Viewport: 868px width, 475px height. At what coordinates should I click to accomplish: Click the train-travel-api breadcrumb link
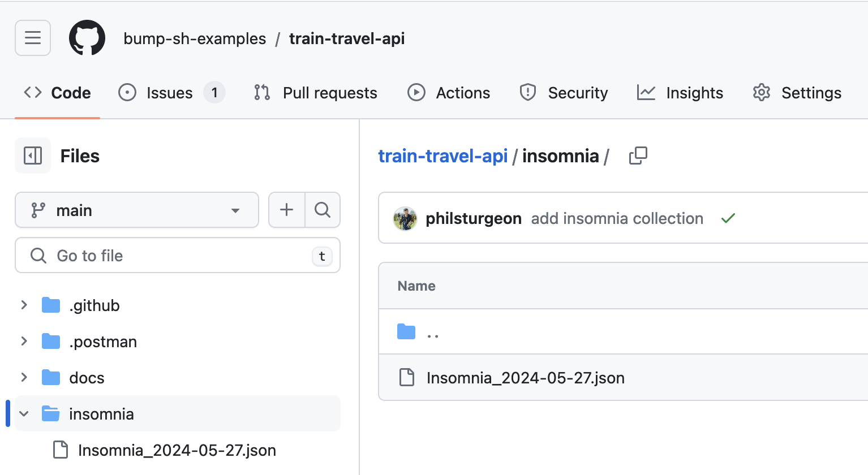(442, 156)
